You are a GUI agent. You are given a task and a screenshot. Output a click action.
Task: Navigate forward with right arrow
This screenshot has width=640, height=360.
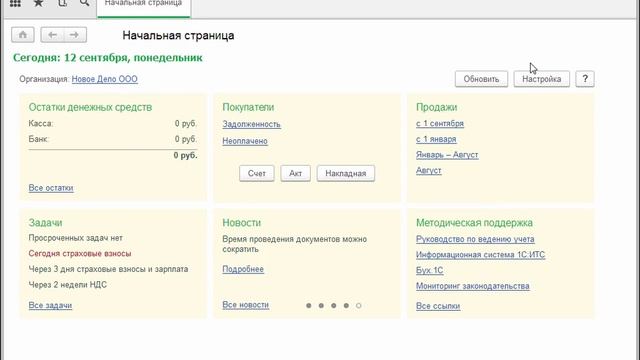75,35
